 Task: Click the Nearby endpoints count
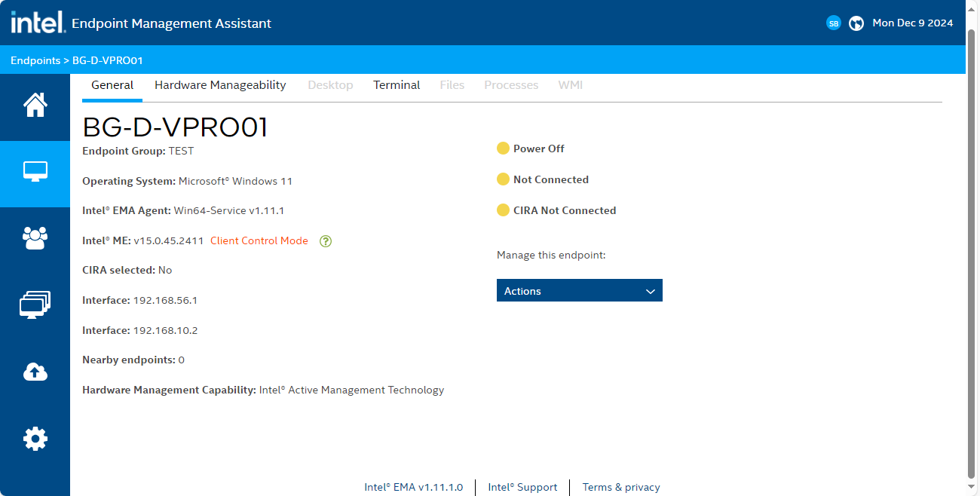(x=182, y=360)
